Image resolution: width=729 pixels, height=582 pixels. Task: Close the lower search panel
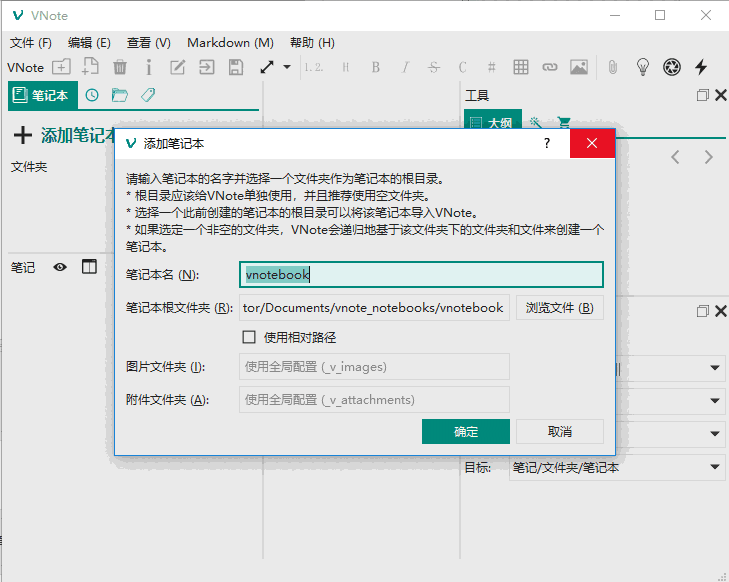pyautogui.click(x=721, y=311)
